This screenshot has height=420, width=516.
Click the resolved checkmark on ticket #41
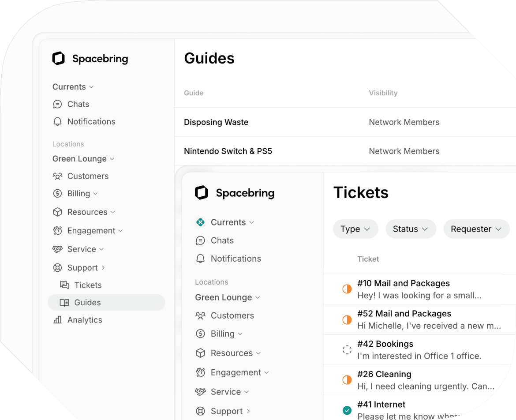point(347,410)
